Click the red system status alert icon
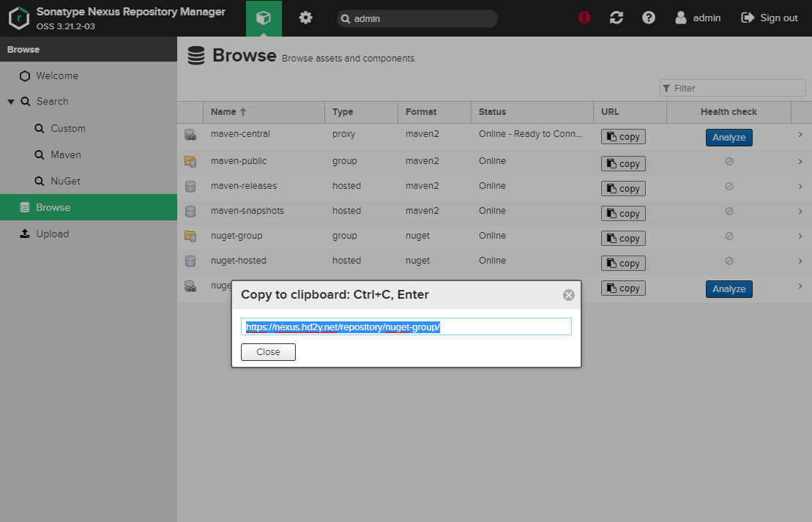 click(x=584, y=18)
